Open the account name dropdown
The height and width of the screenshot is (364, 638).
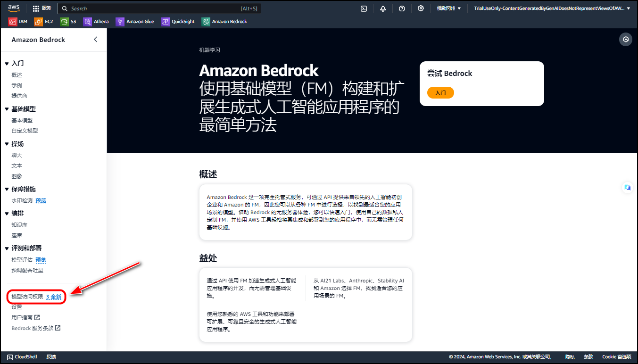[552, 8]
